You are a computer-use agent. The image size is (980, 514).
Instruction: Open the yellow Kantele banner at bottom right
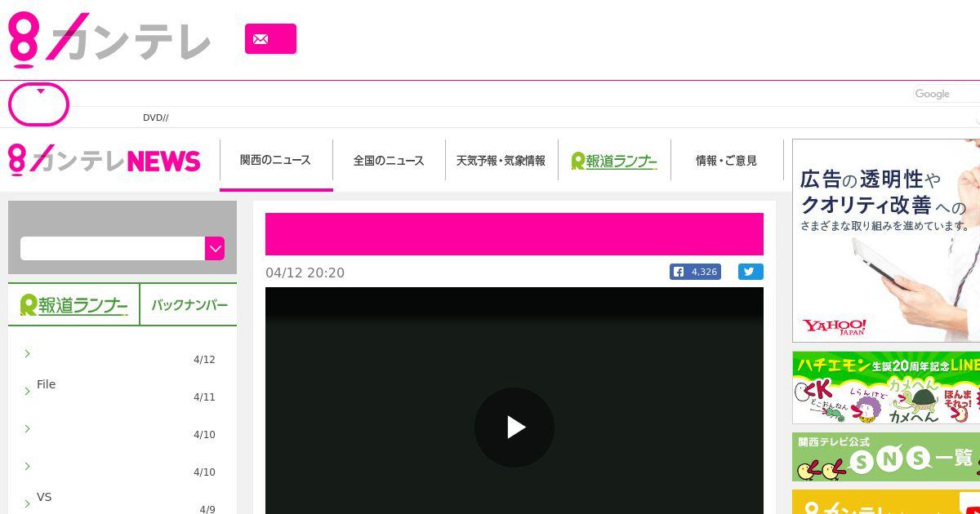pyautogui.click(x=886, y=502)
